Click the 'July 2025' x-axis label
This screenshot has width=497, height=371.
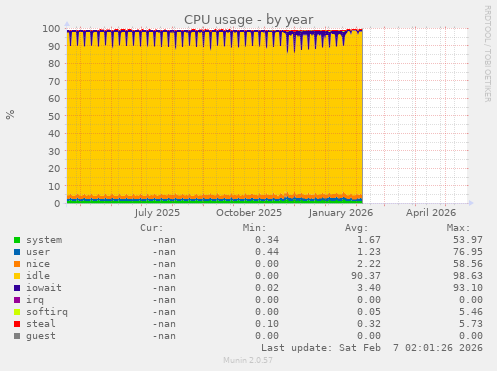tap(157, 213)
